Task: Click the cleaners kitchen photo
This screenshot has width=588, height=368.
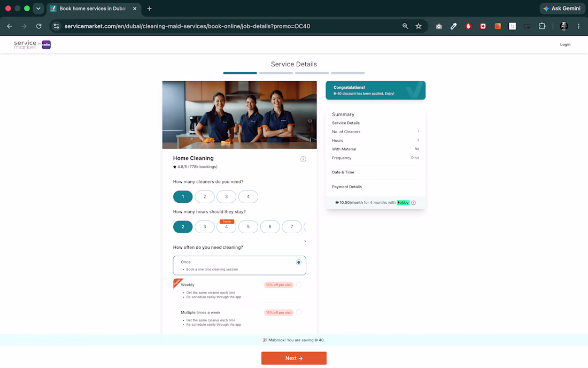Action: 239,115
